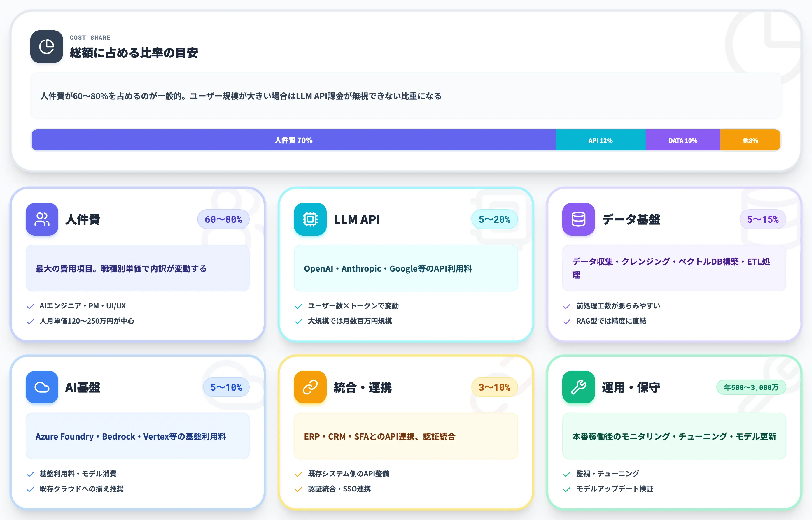Click the LLM API card title
The height and width of the screenshot is (520, 812).
357,219
